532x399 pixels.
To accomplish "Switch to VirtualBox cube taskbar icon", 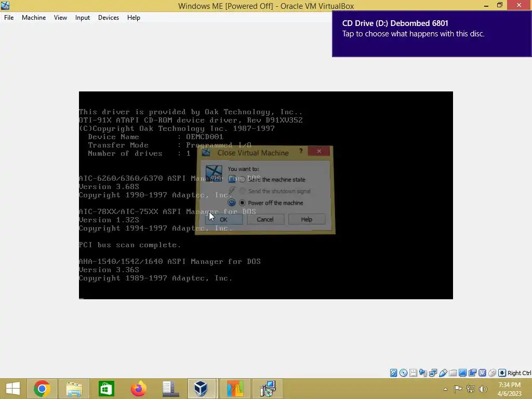I will [201, 389].
